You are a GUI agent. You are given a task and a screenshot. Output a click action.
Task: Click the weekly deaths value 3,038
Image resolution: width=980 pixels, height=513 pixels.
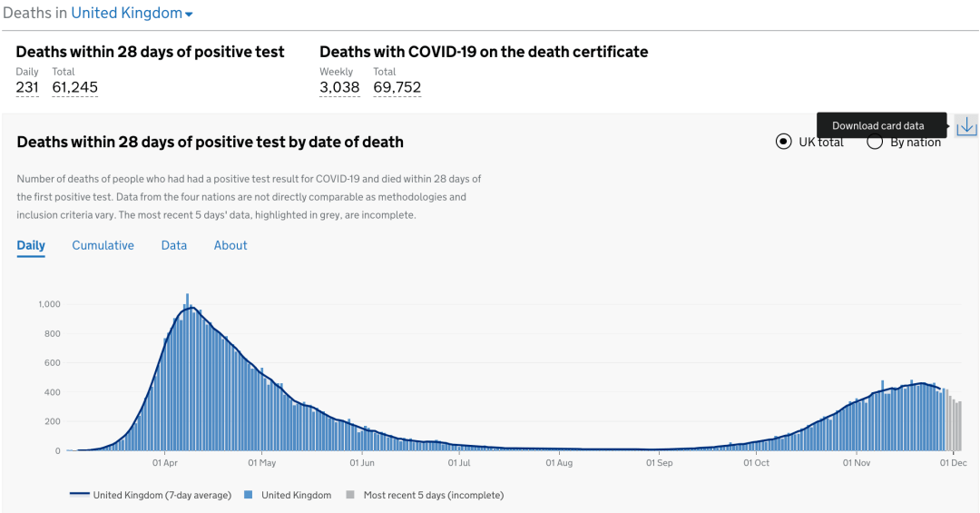tap(339, 87)
